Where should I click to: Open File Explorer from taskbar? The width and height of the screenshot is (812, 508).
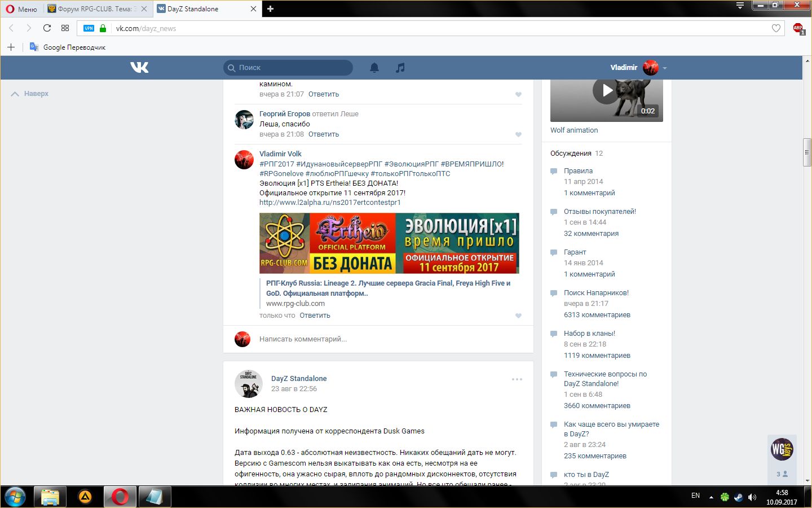click(x=50, y=497)
